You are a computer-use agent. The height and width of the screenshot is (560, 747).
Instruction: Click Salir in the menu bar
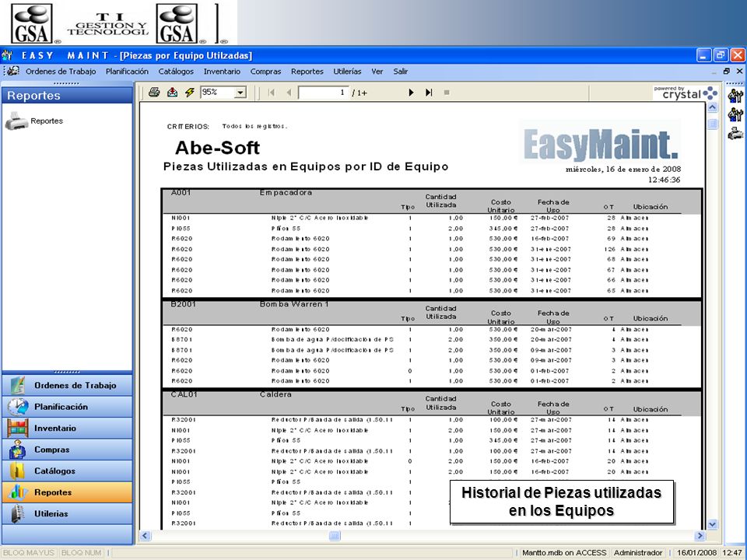tap(400, 72)
